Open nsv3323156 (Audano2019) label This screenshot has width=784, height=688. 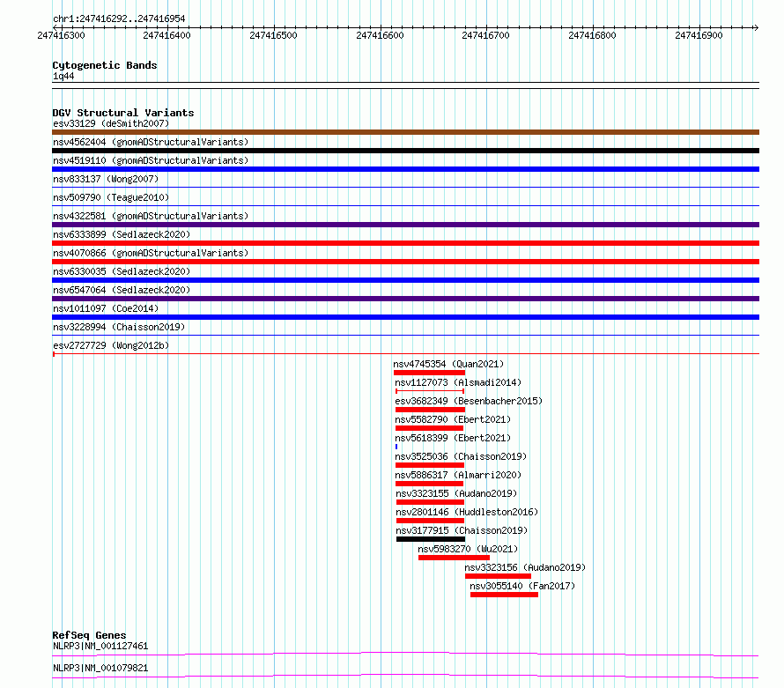click(525, 567)
